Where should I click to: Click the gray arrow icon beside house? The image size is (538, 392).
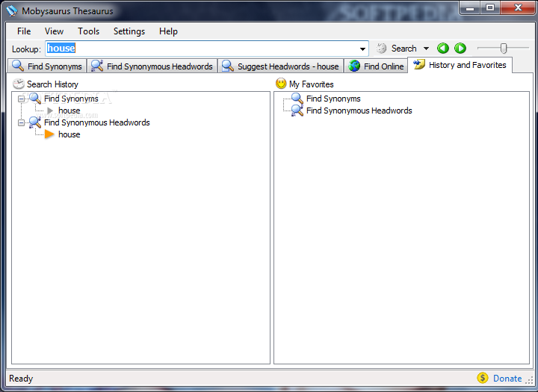tap(50, 111)
